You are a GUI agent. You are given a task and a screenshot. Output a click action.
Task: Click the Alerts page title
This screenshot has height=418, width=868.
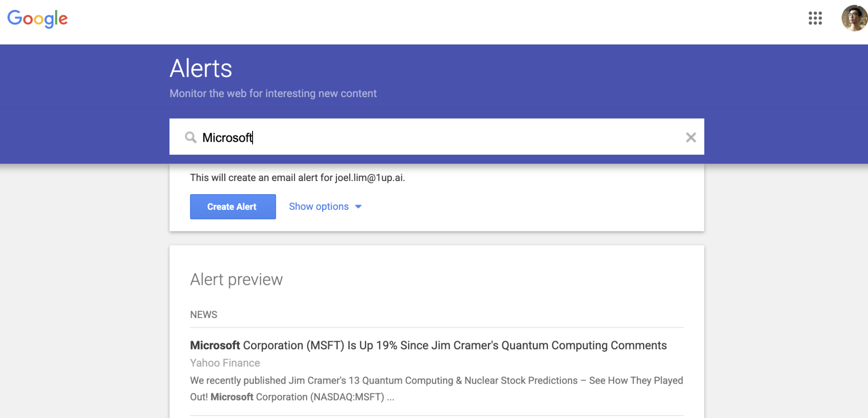tap(201, 68)
